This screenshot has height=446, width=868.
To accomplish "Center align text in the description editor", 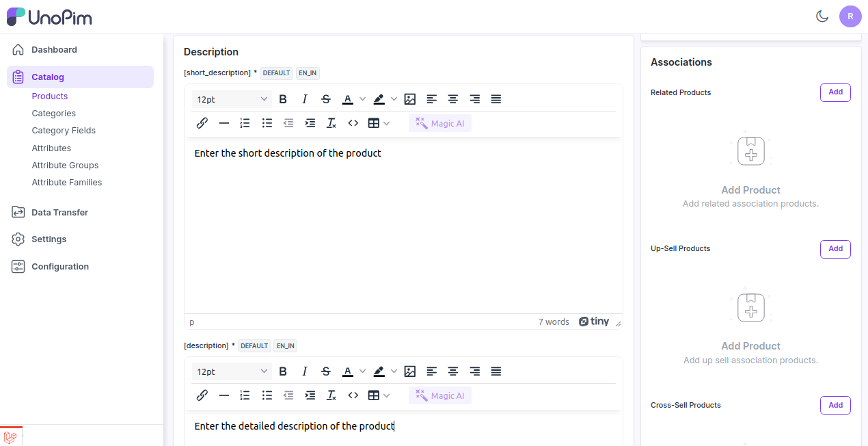I will 452,371.
